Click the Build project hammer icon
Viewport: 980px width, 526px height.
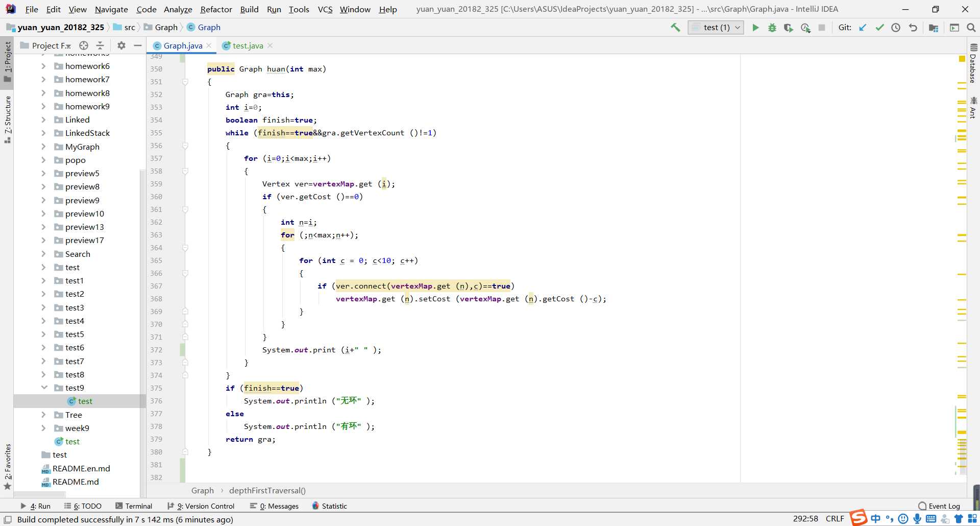coord(675,28)
